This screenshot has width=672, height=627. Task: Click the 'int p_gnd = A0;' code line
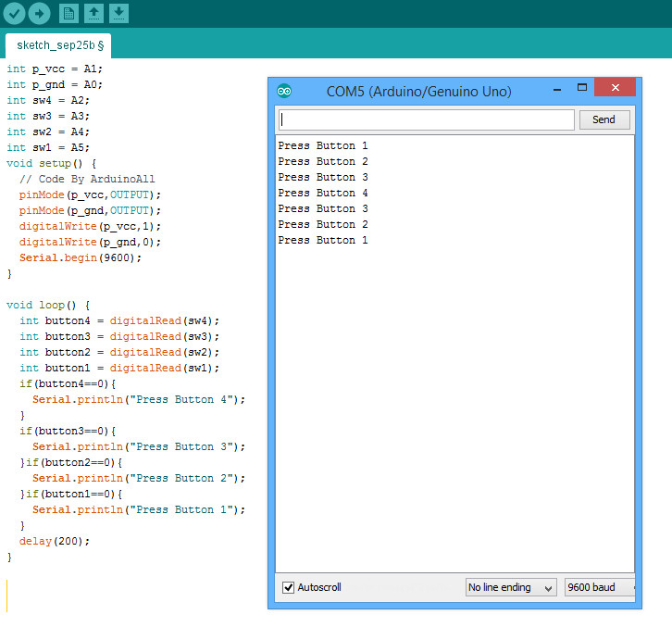coord(55,85)
